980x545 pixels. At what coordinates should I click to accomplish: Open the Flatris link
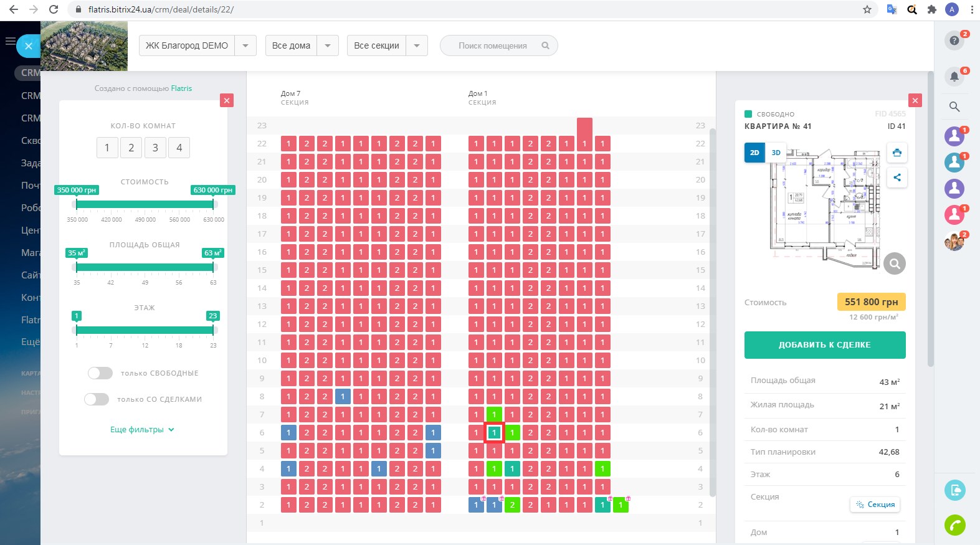[181, 88]
